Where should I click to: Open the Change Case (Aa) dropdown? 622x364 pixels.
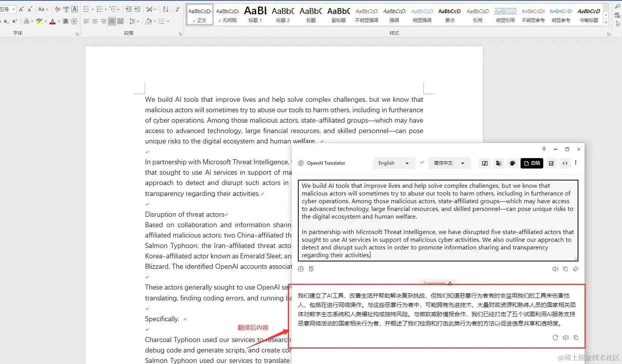(x=43, y=9)
